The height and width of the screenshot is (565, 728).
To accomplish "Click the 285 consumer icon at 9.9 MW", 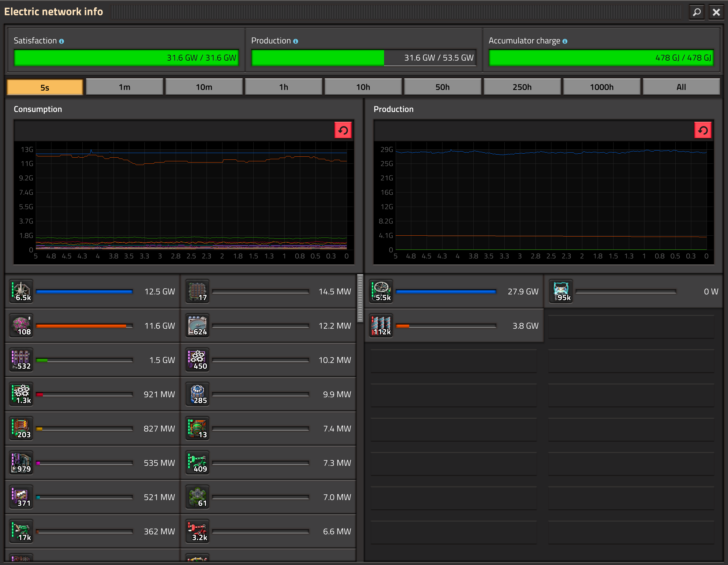I will [x=198, y=394].
